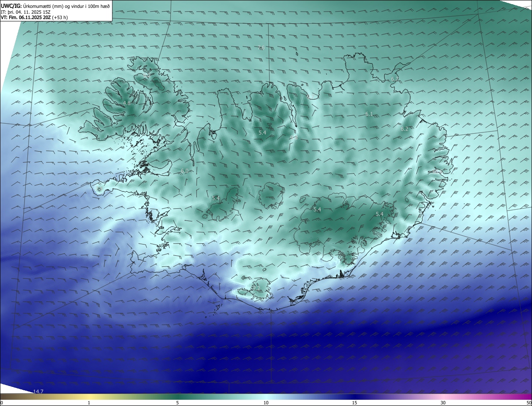532x406 pixels.
Task: Pick the yellow colorbar segment above 1
Action: 89,396
